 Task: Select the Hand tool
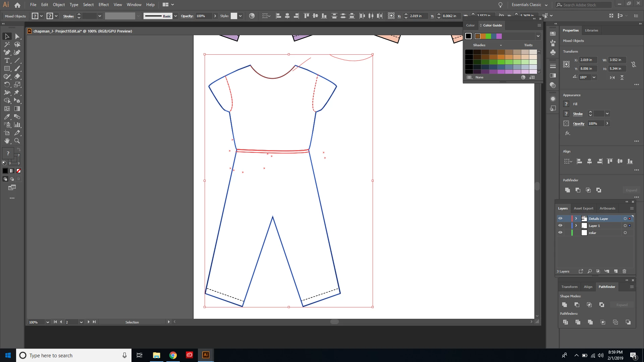pos(7,141)
